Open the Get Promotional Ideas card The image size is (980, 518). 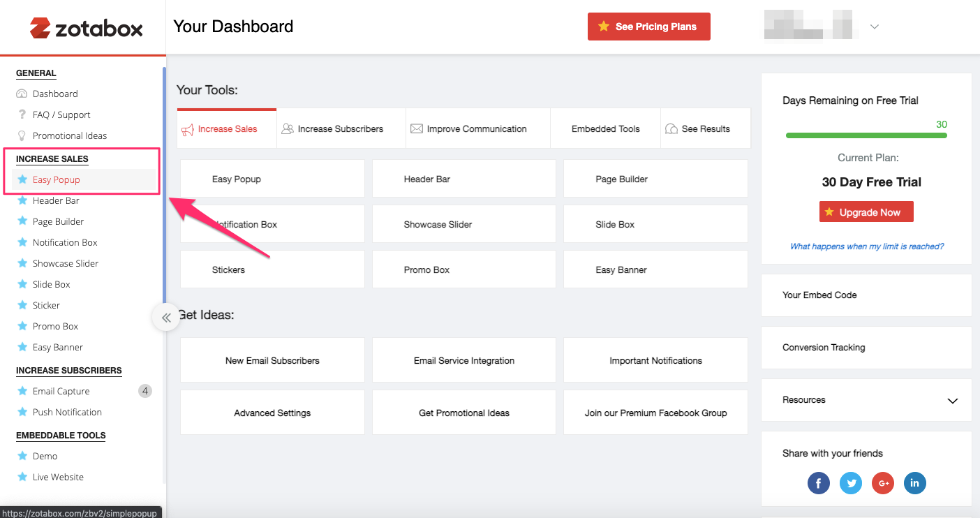[x=464, y=413]
